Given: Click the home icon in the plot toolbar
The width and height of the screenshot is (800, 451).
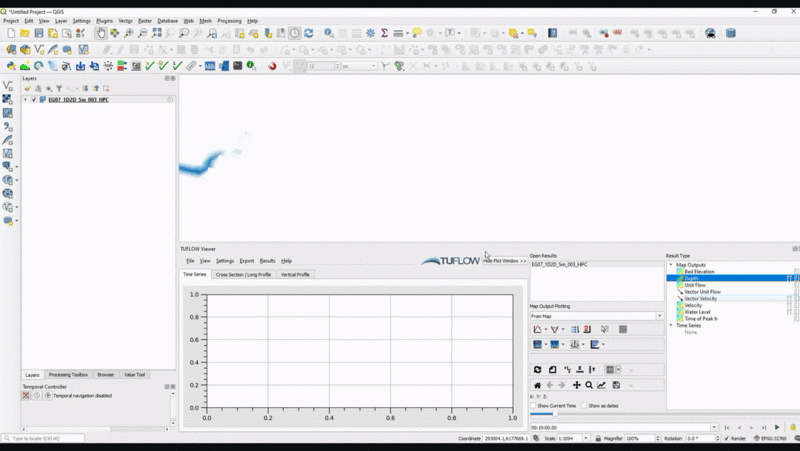Looking at the screenshot, I should pyautogui.click(x=537, y=385).
